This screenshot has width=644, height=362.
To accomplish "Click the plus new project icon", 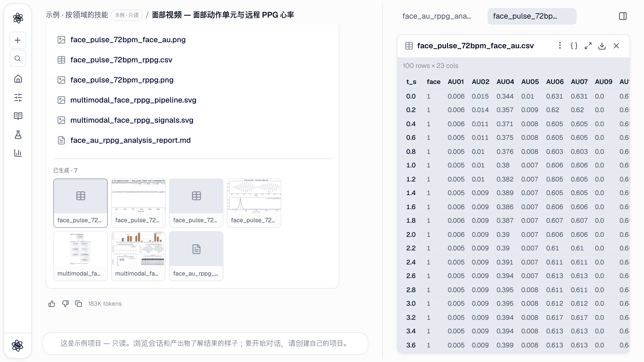I will (18, 40).
